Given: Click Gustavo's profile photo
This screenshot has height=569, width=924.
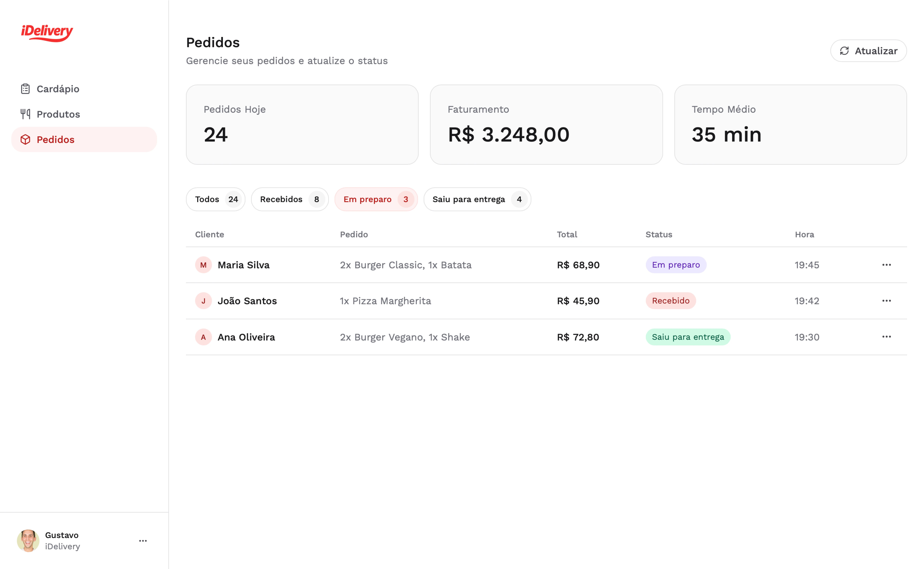Looking at the screenshot, I should point(28,541).
